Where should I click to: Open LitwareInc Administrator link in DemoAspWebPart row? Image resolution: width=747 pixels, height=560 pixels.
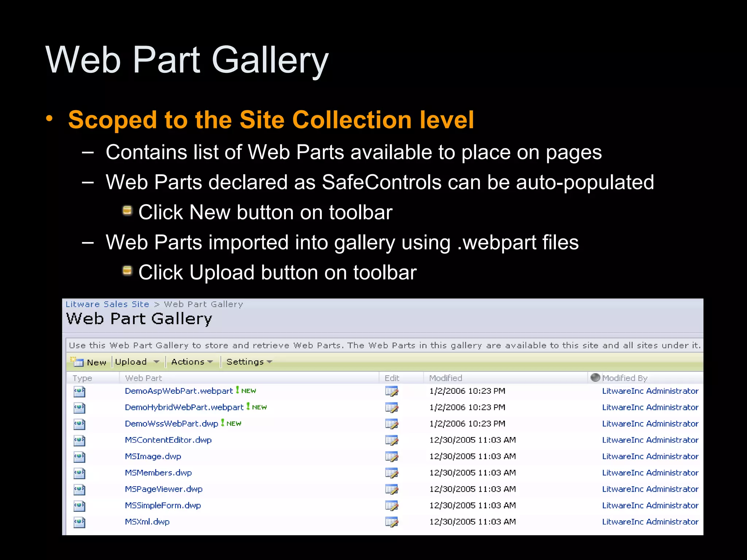650,391
